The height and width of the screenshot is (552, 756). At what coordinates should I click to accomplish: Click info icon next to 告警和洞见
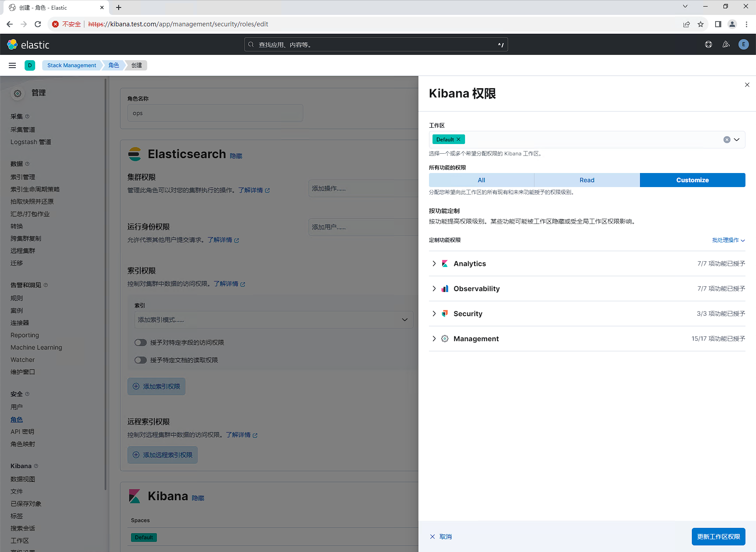(46, 285)
